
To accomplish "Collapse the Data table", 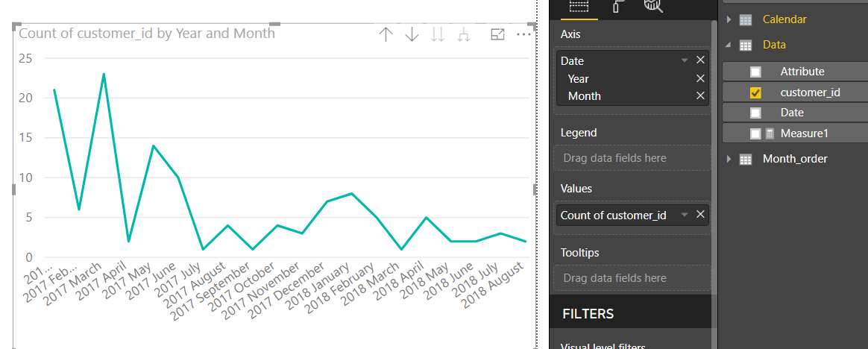I will pyautogui.click(x=727, y=45).
